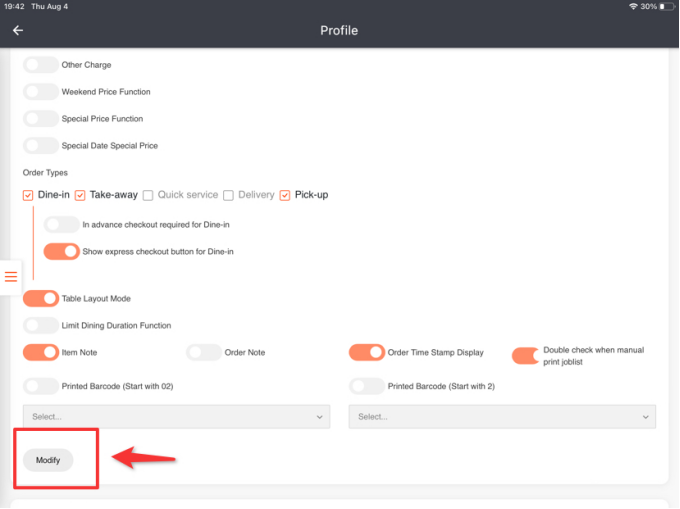The height and width of the screenshot is (509, 680).
Task: Uncheck the Pick-up checkbox
Action: pos(285,195)
